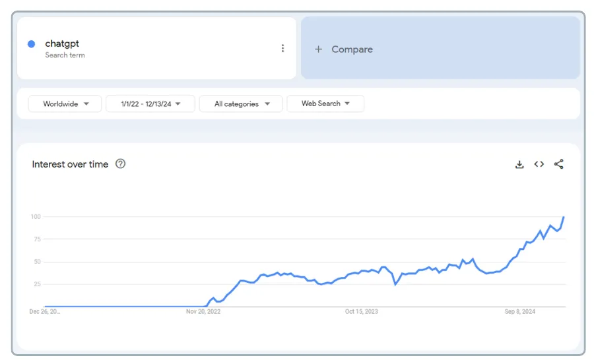Select the Oct 15, 2023 axis label

tap(362, 311)
